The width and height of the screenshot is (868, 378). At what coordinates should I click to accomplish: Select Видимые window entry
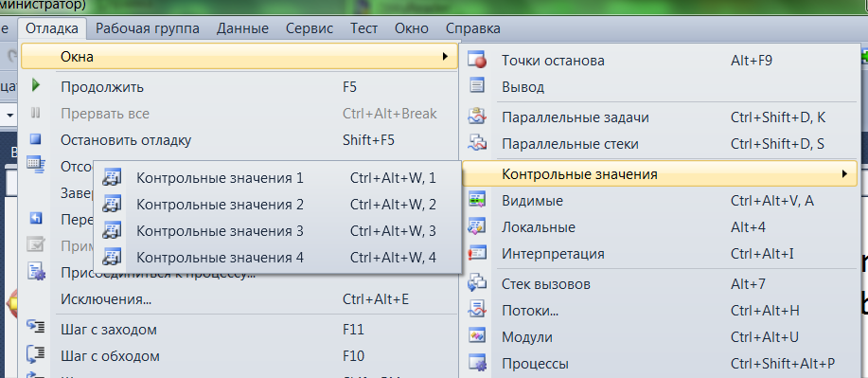(x=660, y=201)
